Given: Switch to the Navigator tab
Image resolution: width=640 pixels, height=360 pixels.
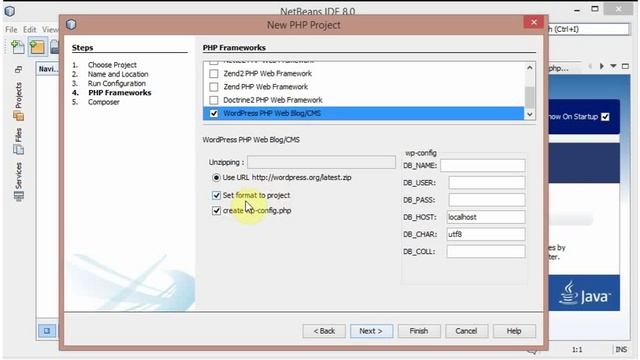Looking at the screenshot, I should 48,69.
